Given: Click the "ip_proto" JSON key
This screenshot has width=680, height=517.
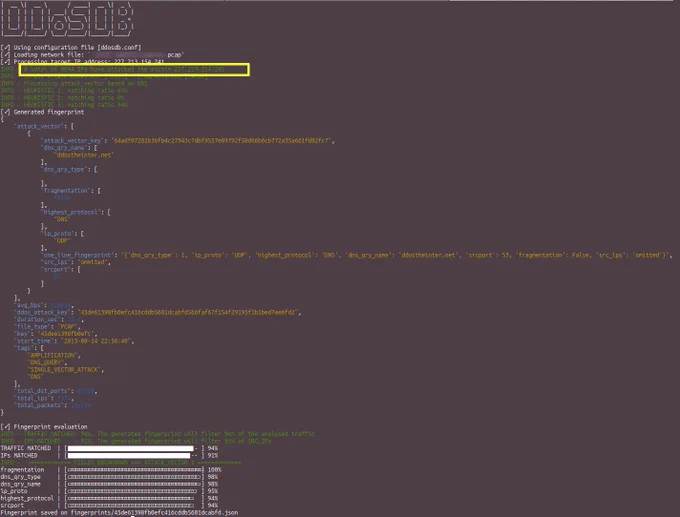Looking at the screenshot, I should pos(59,233).
